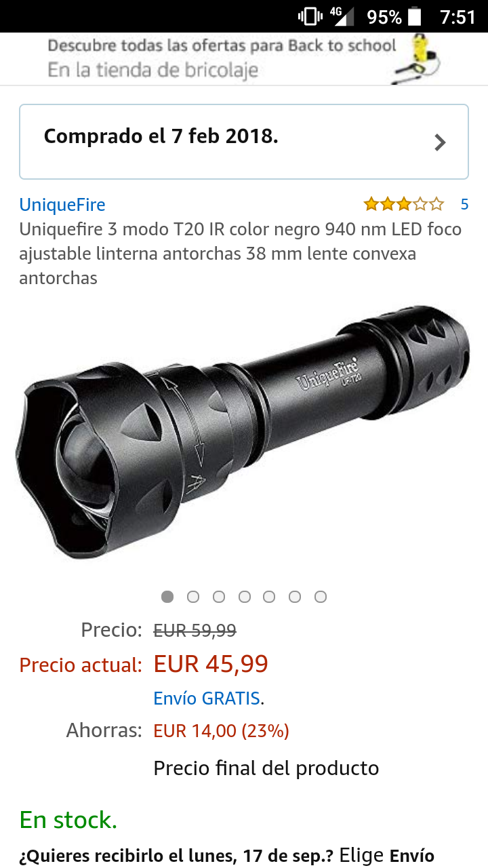Tap the Envío link in delivery text
The height and width of the screenshot is (868, 488).
pyautogui.click(x=413, y=856)
